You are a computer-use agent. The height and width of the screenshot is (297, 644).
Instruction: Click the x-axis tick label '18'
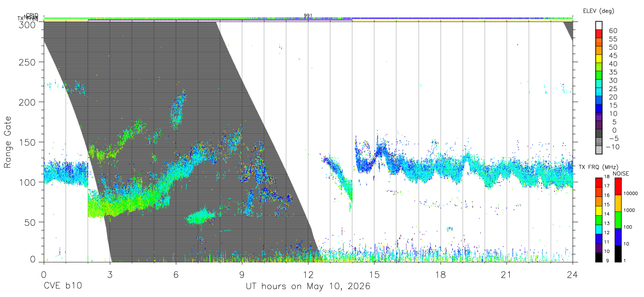point(441,274)
